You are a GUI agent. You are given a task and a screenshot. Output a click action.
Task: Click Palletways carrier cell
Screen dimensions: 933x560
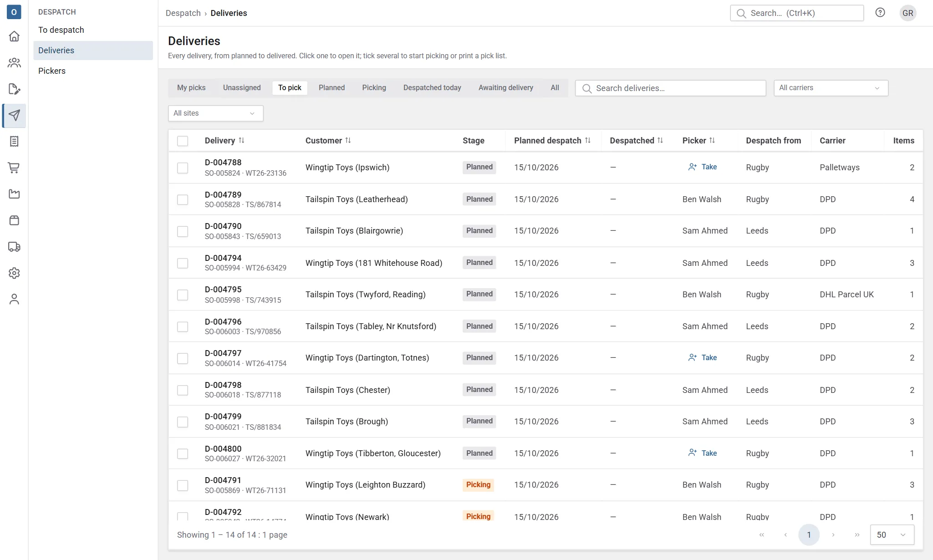[840, 168]
